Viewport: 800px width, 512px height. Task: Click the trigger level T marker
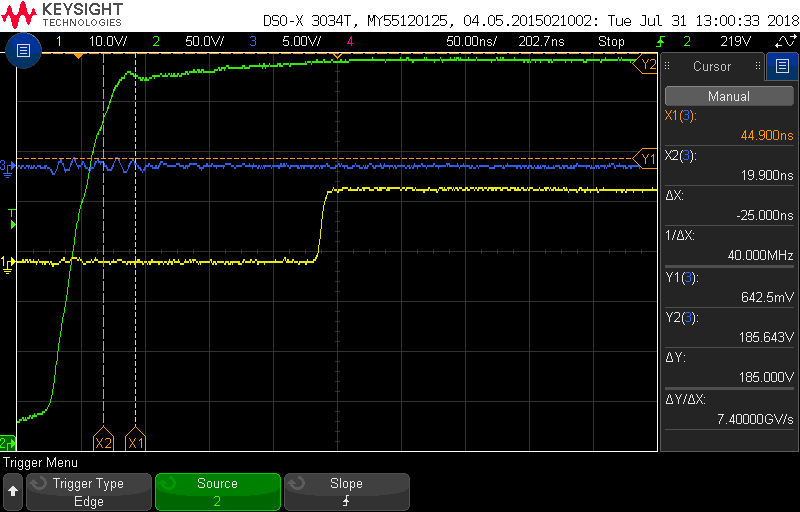click(12, 219)
